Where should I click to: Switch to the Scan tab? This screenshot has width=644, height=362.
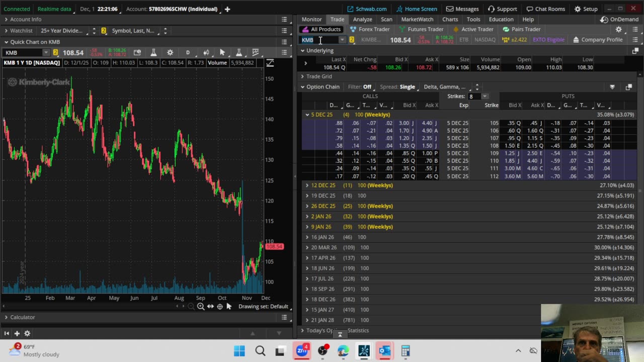386,19
